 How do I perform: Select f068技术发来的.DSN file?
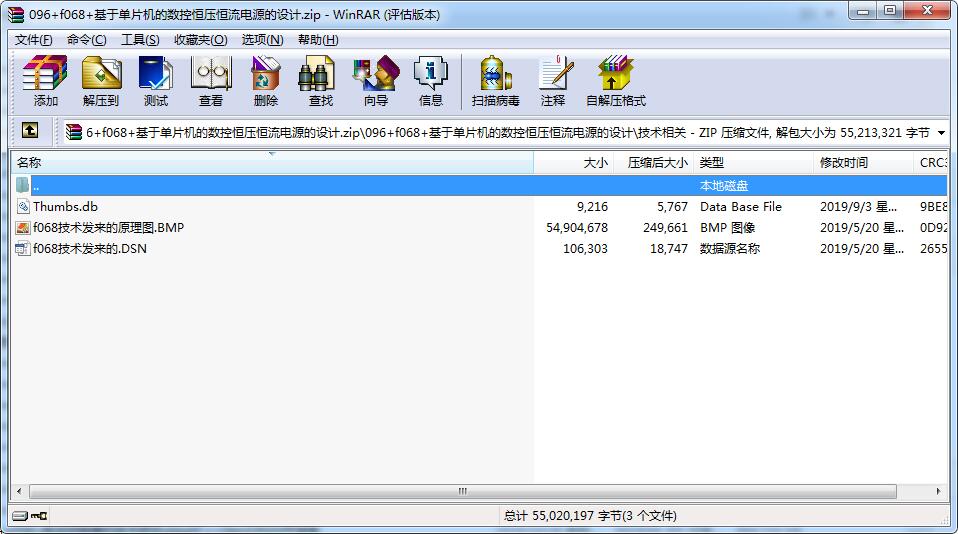tap(90, 248)
